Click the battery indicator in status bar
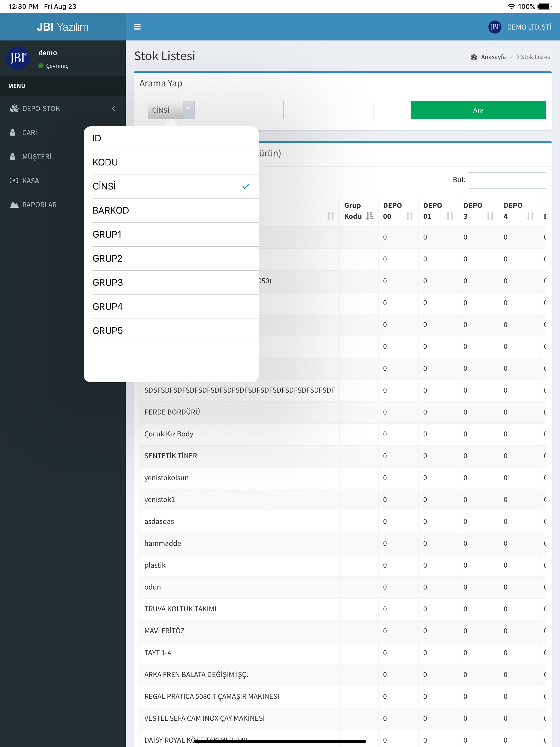Image resolution: width=560 pixels, height=747 pixels. coord(544,6)
